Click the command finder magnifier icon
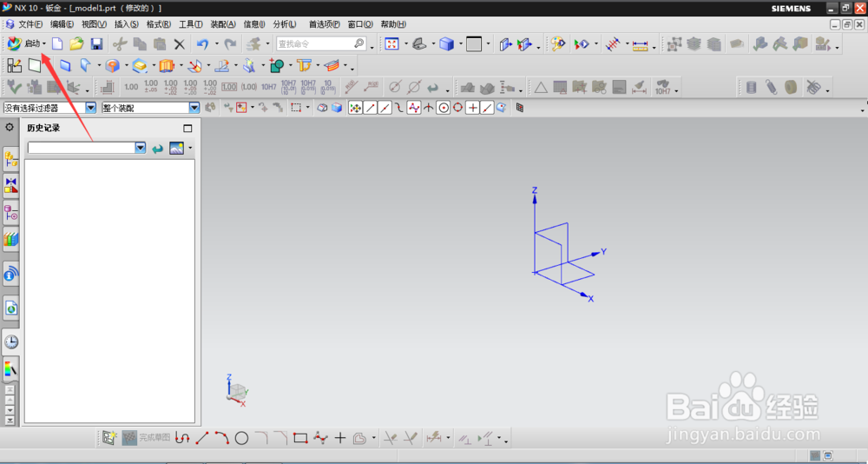868x464 pixels. (x=358, y=43)
